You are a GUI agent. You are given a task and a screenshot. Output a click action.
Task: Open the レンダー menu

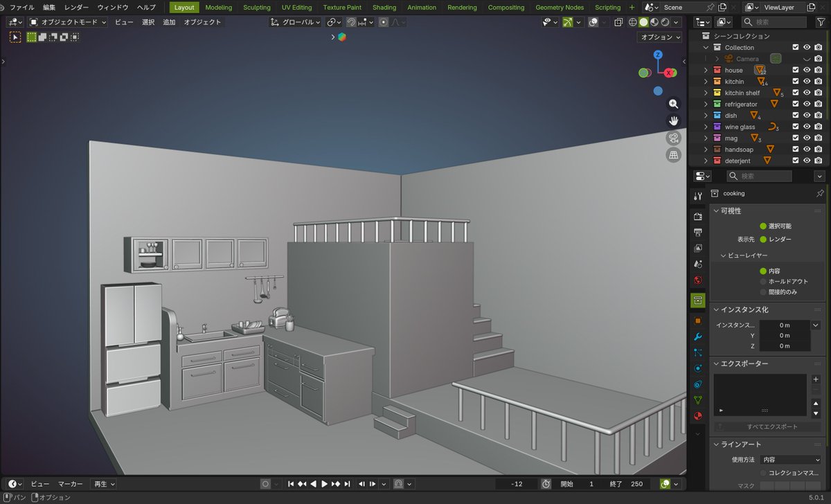tap(76, 8)
